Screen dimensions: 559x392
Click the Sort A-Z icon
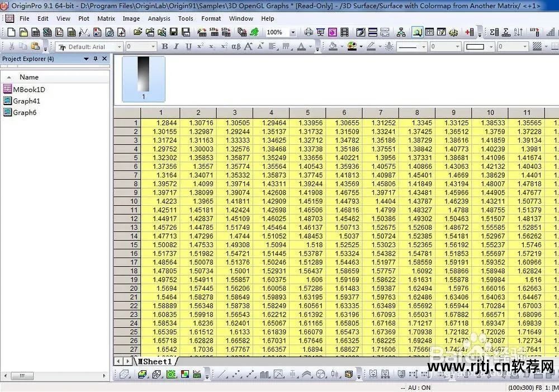[518, 32]
